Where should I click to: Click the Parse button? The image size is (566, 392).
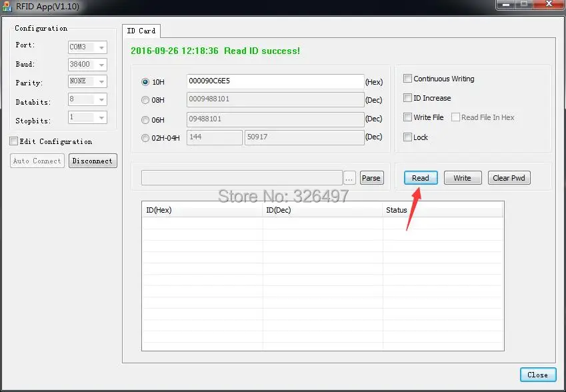coord(371,178)
